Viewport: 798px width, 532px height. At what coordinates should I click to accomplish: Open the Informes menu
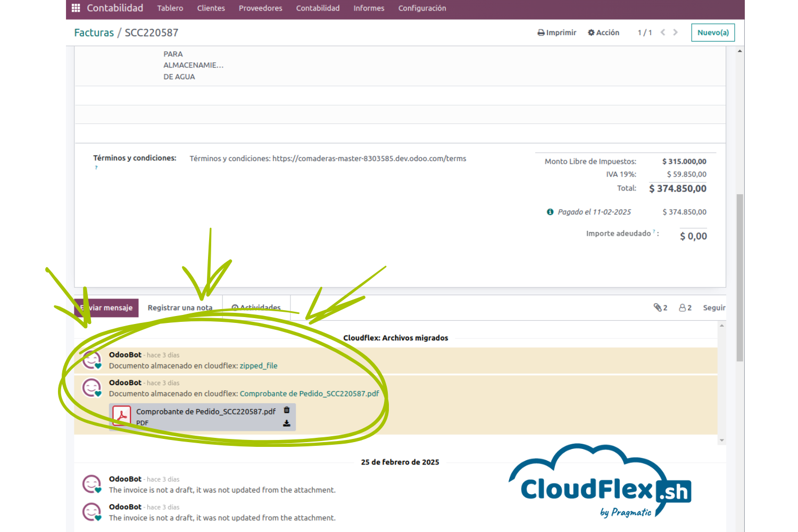pos(369,8)
